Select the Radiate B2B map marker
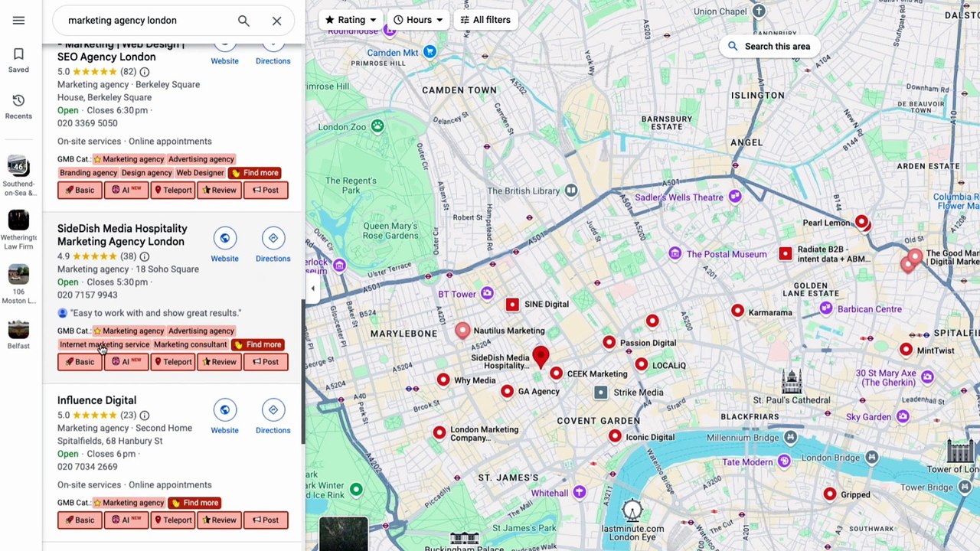Viewport: 980px width, 551px height. (786, 253)
